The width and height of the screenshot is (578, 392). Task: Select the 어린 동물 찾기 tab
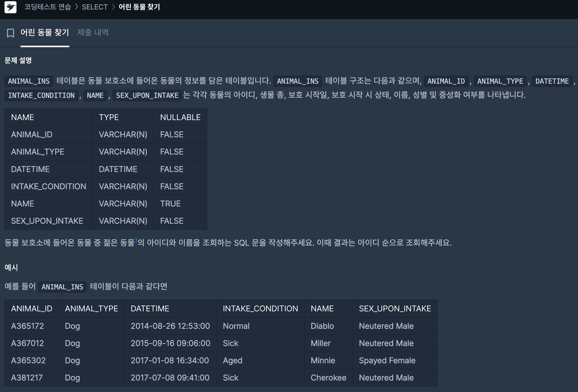45,32
